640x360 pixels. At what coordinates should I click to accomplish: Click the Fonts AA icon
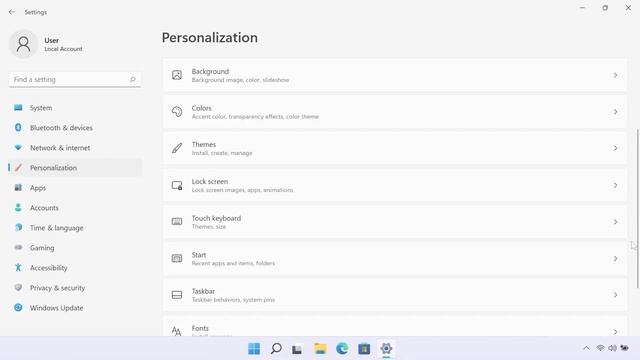coord(176,331)
